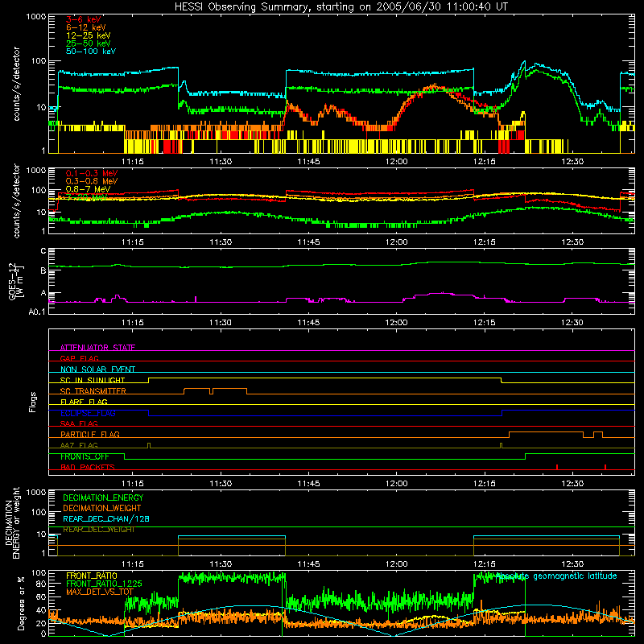
Task: Click the 0.8-7 MeV legend label
Action: pos(88,189)
